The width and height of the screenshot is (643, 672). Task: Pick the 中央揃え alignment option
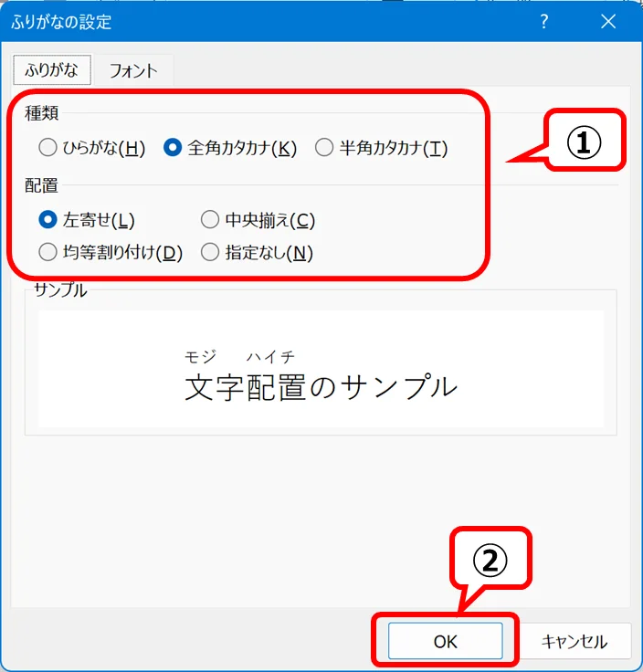tap(210, 220)
